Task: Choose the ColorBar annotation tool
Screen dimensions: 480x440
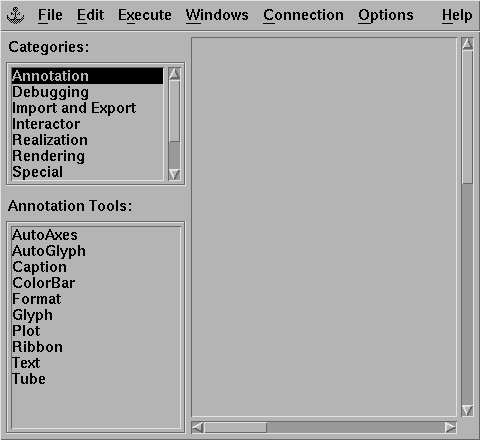Action: pyautogui.click(x=44, y=283)
